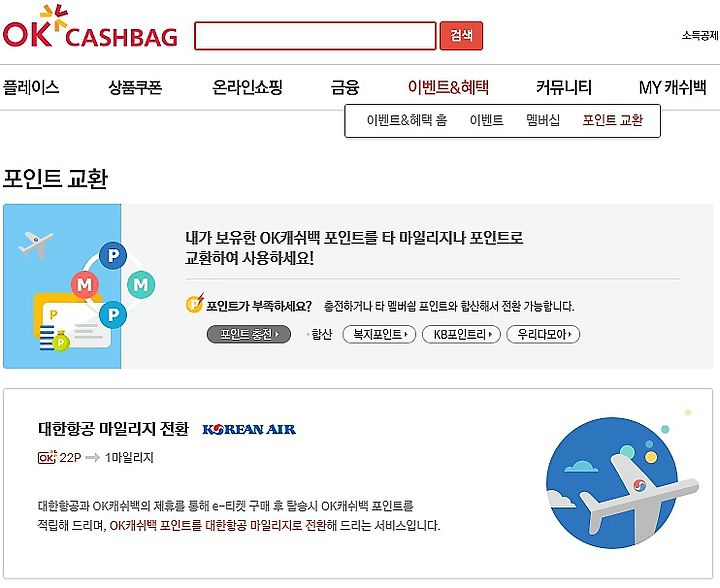This screenshot has width=720, height=588.
Task: Click the small OK icon beside 22P
Action: pyautogui.click(x=47, y=457)
